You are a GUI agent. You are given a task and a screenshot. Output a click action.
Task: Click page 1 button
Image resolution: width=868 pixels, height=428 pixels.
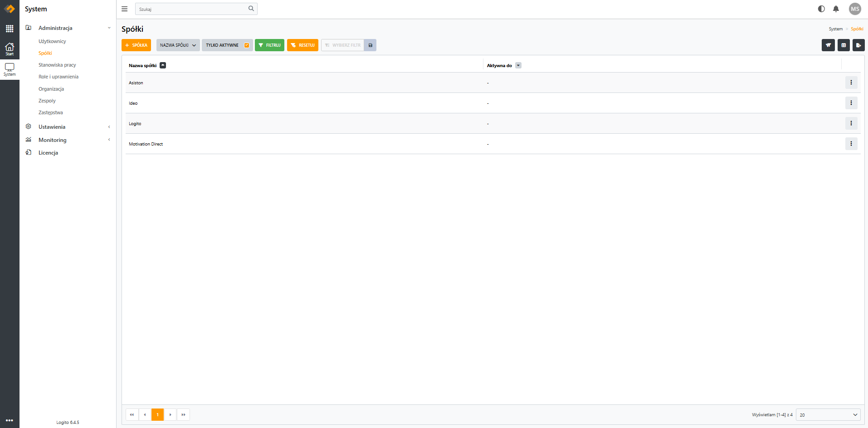[x=157, y=414]
